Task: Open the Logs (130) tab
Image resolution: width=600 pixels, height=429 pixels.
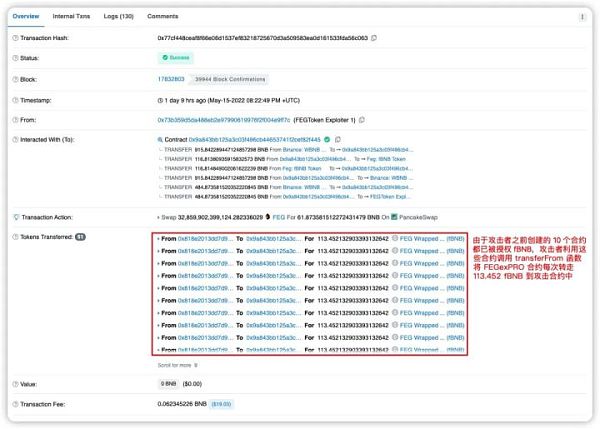Action: click(x=120, y=17)
